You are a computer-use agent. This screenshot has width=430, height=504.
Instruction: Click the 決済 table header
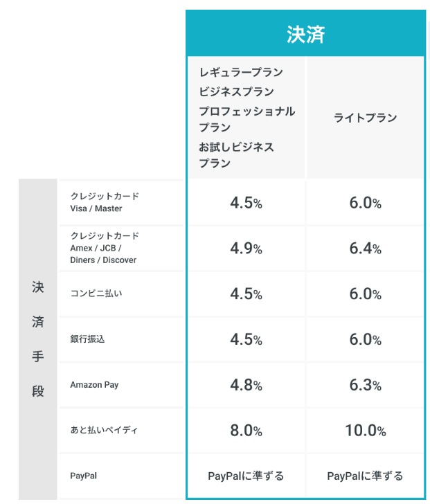pos(305,35)
